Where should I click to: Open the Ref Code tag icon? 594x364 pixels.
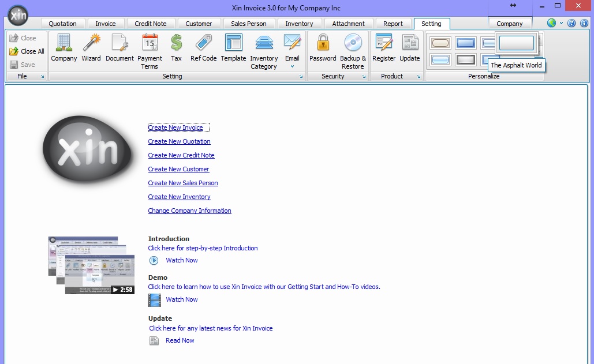(x=203, y=47)
